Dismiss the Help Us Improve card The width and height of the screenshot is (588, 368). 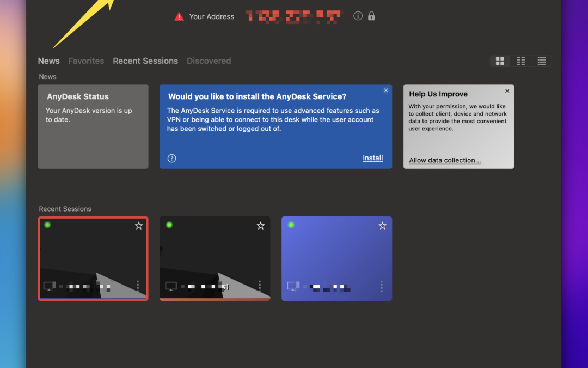coord(507,91)
